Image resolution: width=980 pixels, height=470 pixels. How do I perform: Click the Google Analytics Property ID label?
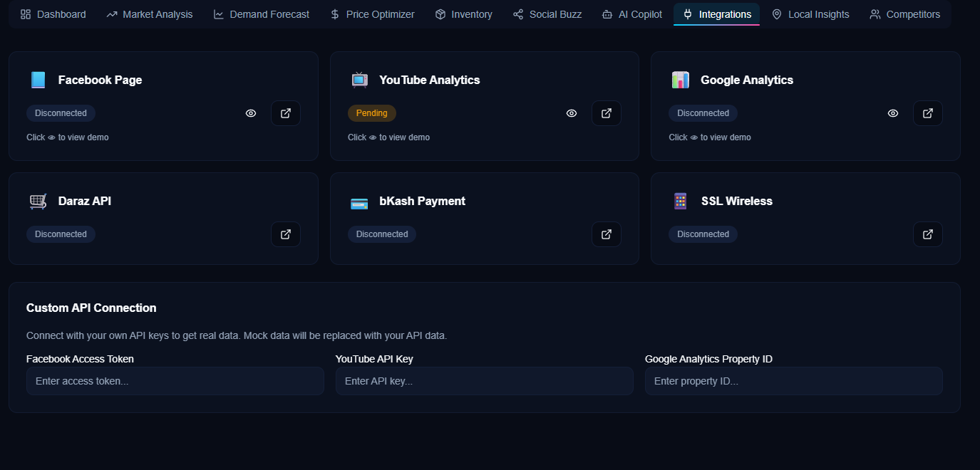point(708,359)
